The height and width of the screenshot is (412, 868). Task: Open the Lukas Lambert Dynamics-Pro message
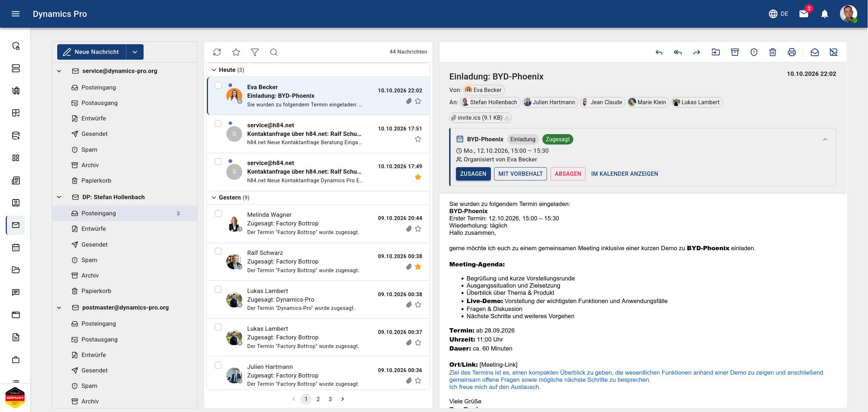click(x=318, y=299)
